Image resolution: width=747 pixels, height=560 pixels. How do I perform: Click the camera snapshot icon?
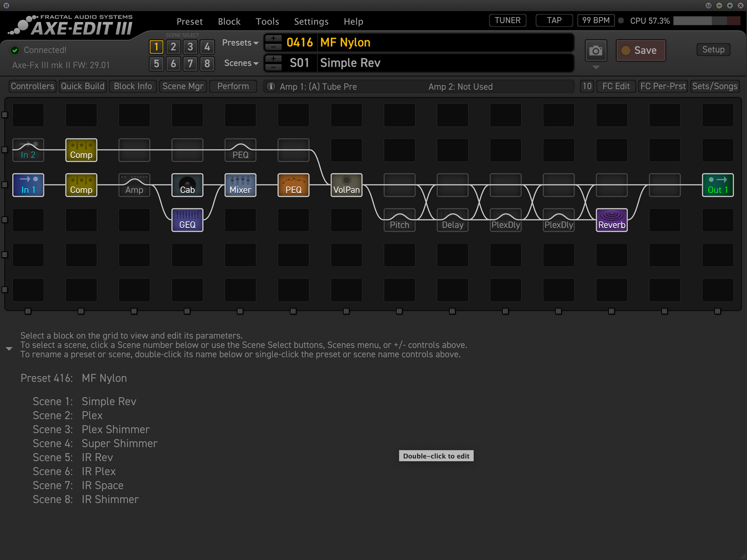tap(596, 51)
